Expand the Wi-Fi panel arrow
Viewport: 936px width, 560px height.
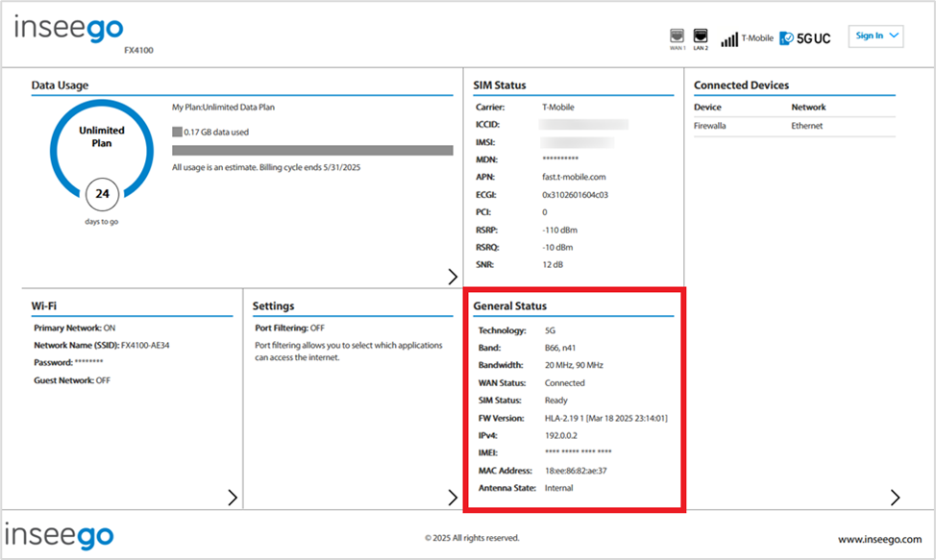point(233,498)
